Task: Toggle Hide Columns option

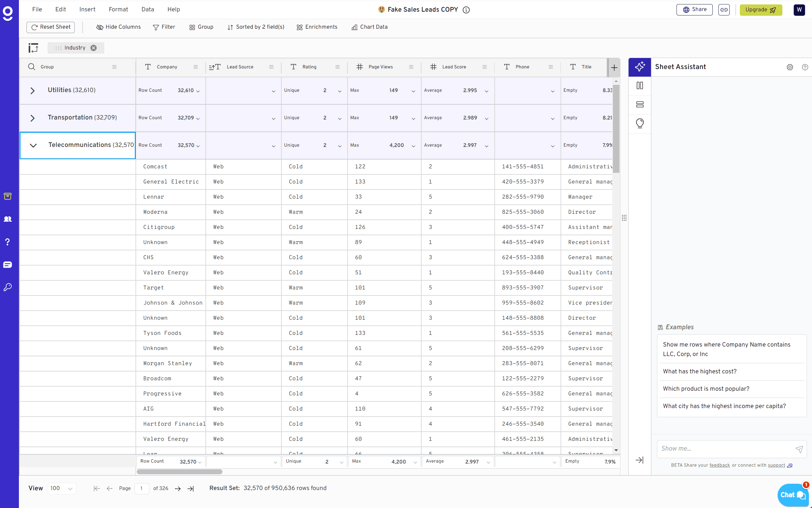Action: click(118, 27)
